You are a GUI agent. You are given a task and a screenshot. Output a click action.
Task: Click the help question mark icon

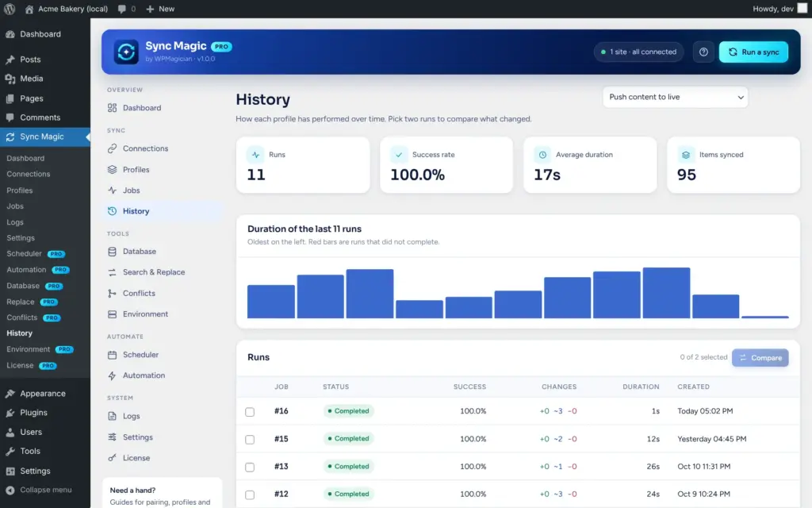(x=703, y=52)
